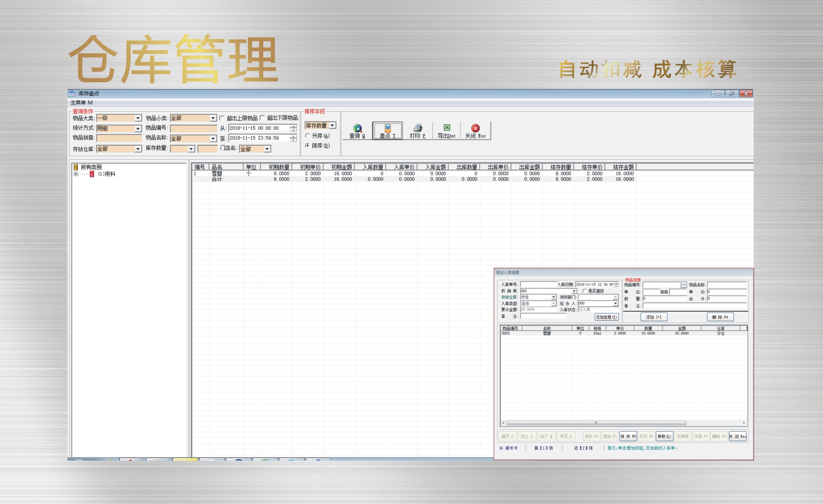
Task: Select the 雪碧 row in the inventory table
Action: click(414, 174)
